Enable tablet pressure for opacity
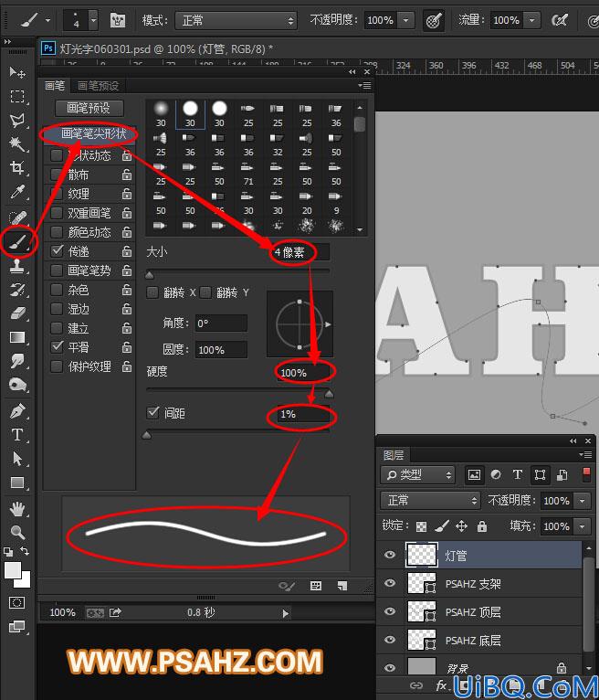Screen dimensions: 599x700 pos(434,20)
